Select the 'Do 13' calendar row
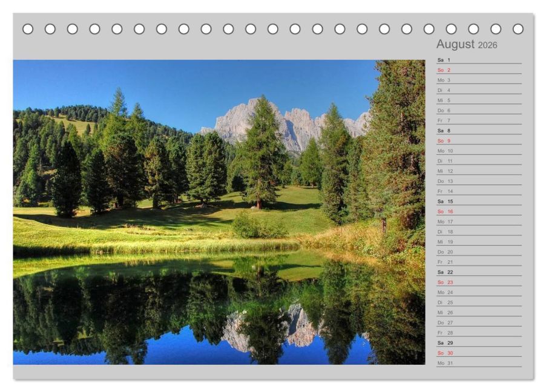This screenshot has height=392, width=546. click(479, 181)
